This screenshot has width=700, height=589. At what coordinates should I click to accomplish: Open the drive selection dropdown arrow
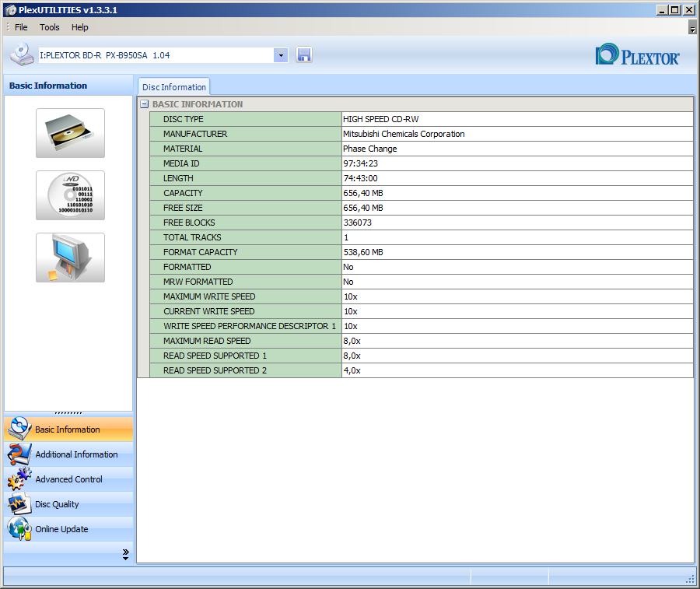tap(281, 55)
